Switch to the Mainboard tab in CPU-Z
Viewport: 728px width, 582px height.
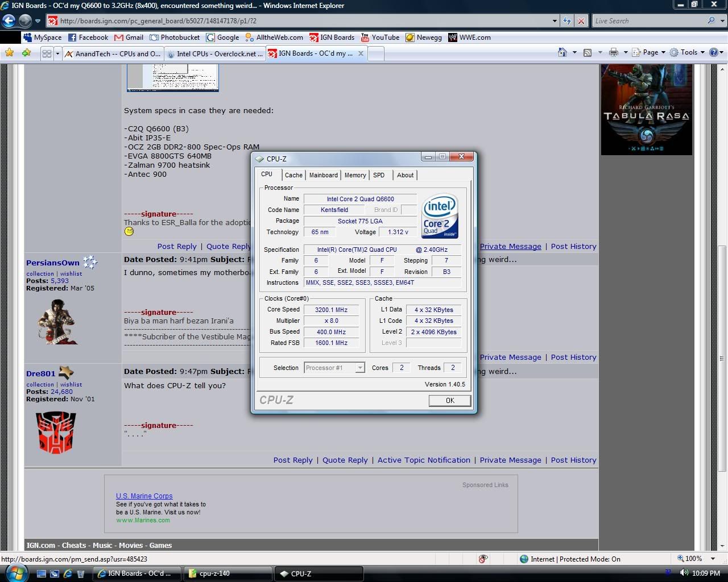click(323, 175)
